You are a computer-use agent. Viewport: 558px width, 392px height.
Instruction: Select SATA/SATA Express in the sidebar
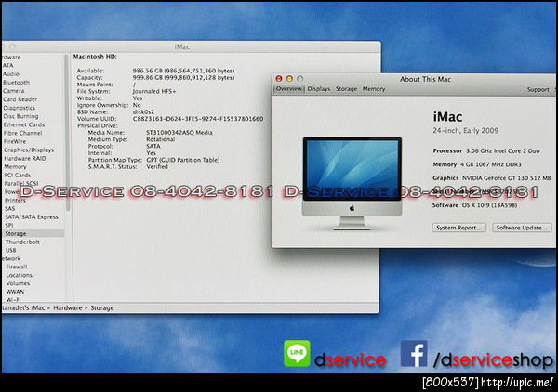(x=32, y=217)
